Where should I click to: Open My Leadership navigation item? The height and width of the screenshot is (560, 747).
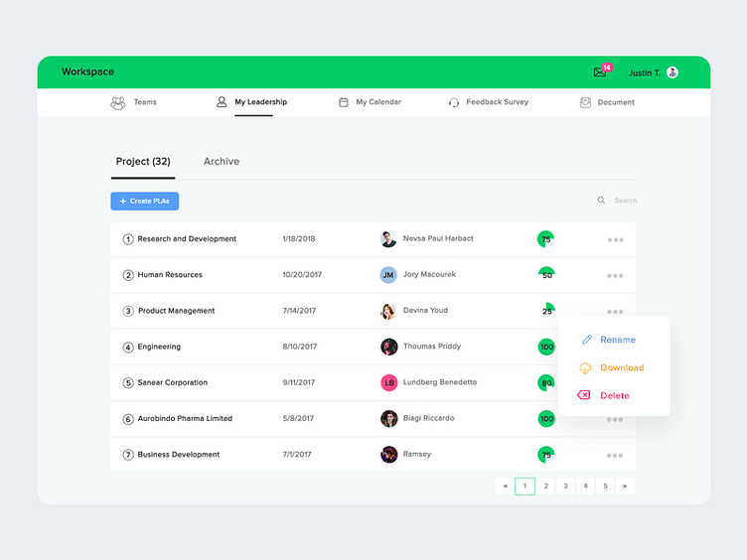252,102
